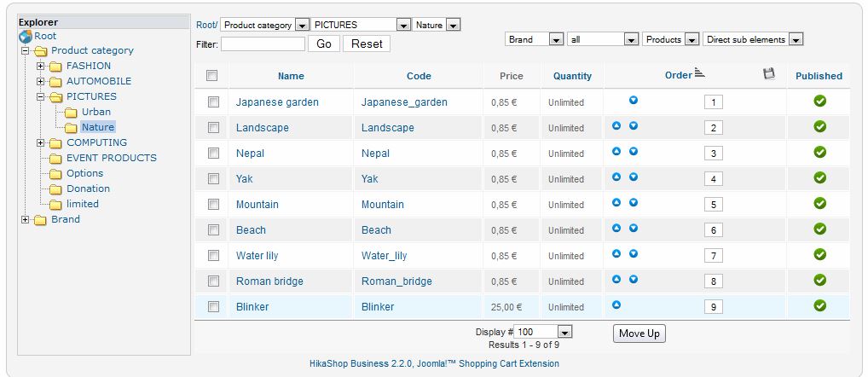
Task: Sort table by Published column
Action: (x=819, y=77)
